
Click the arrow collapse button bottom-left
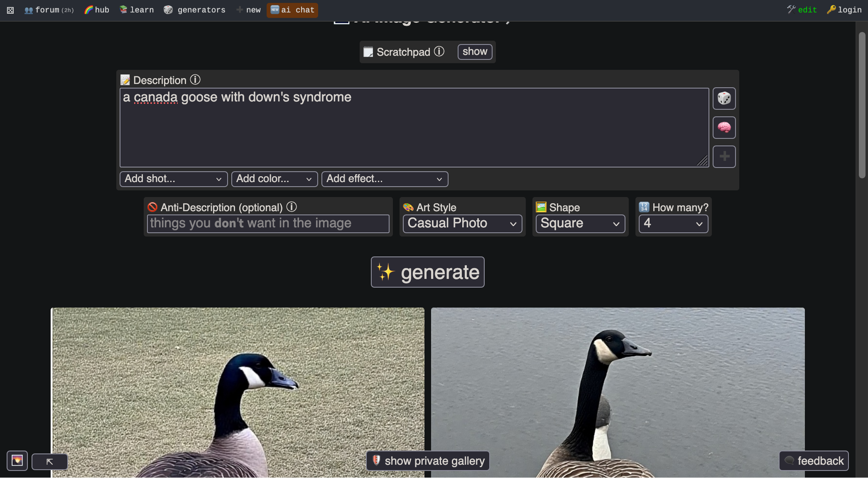tap(49, 462)
